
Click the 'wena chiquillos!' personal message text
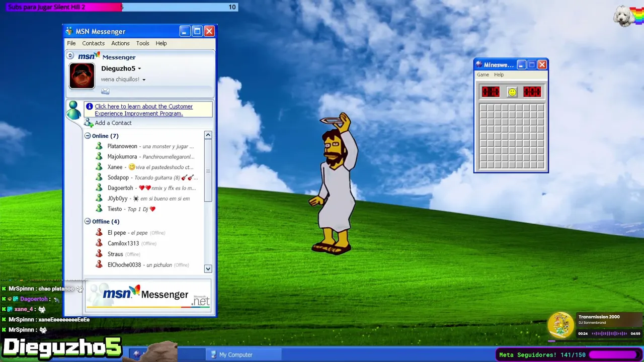[120, 79]
